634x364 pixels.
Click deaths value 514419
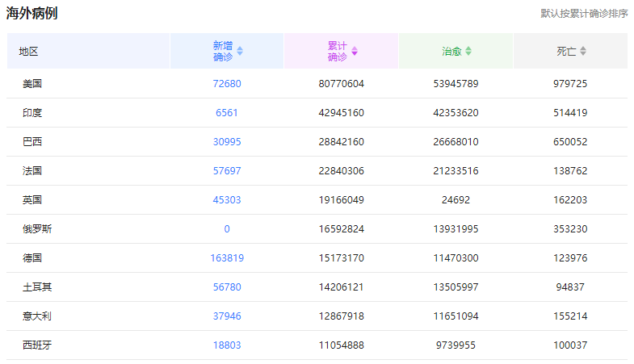570,113
